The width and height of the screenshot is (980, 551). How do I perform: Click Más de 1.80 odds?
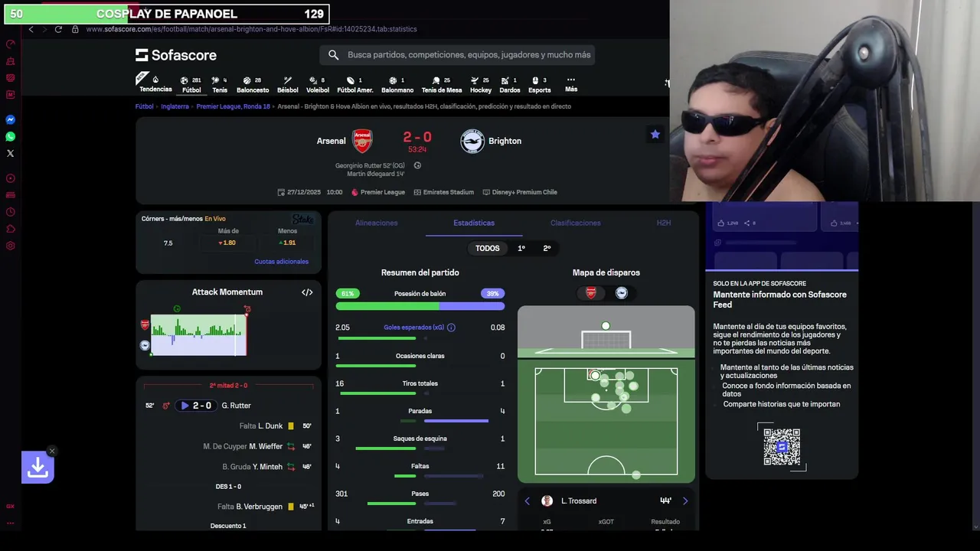pos(228,243)
